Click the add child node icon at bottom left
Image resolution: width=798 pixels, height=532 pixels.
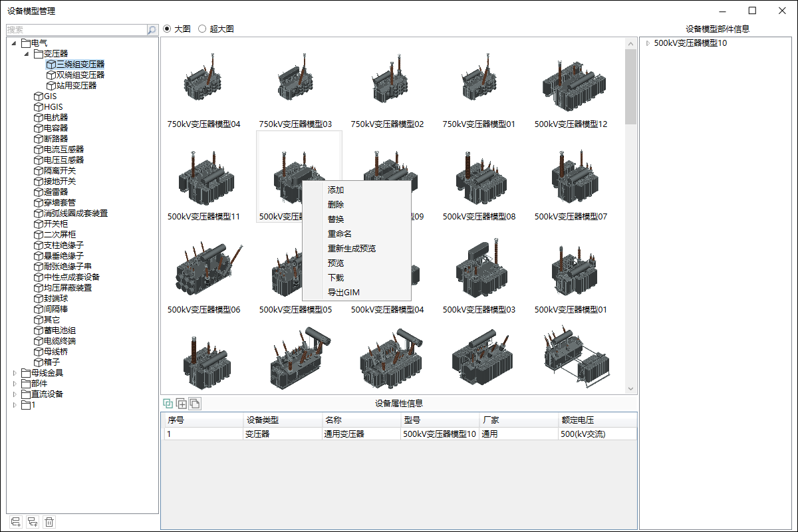(32, 522)
